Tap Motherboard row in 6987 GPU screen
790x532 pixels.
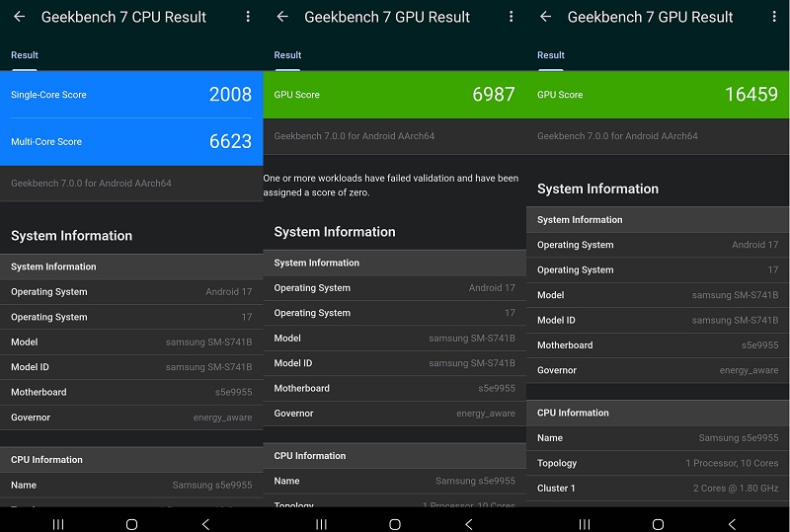tap(394, 388)
